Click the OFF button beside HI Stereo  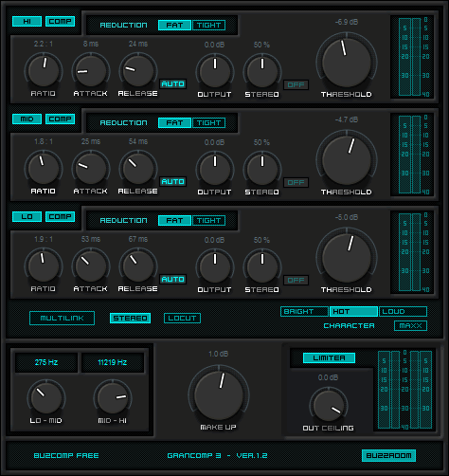296,84
